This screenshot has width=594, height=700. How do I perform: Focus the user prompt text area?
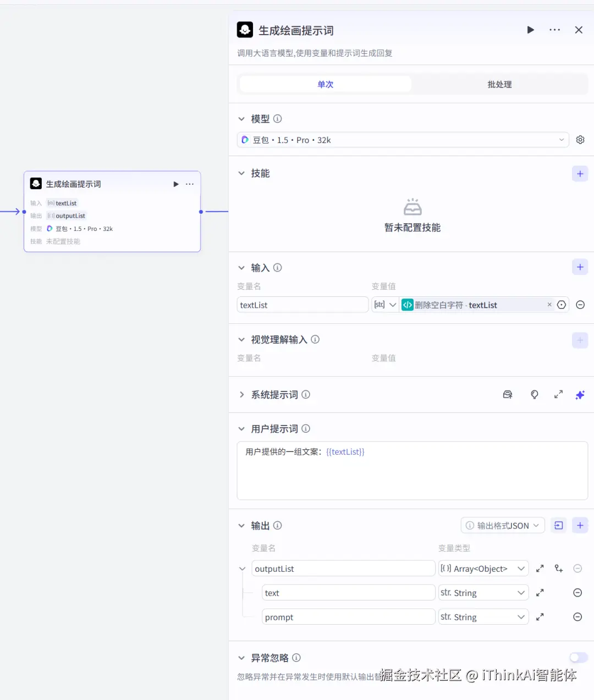click(413, 471)
